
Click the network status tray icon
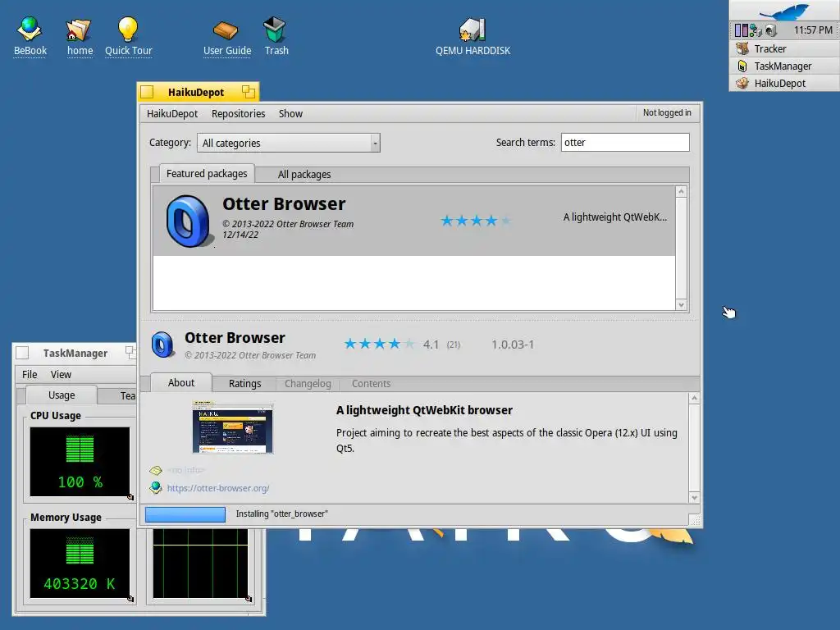point(756,30)
